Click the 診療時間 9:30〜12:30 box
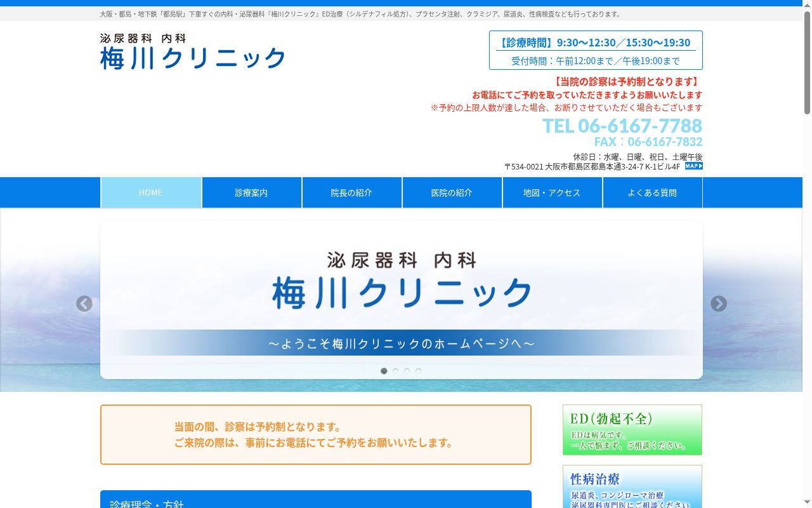812x508 pixels. pyautogui.click(x=596, y=50)
